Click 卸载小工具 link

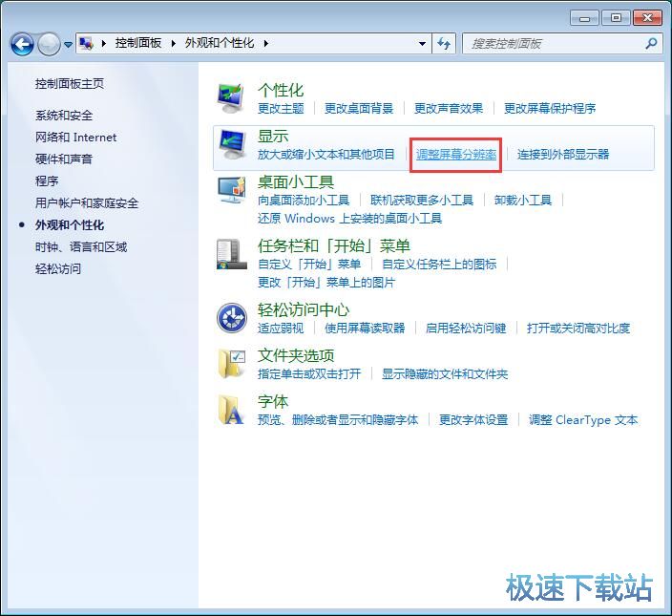[x=523, y=201]
